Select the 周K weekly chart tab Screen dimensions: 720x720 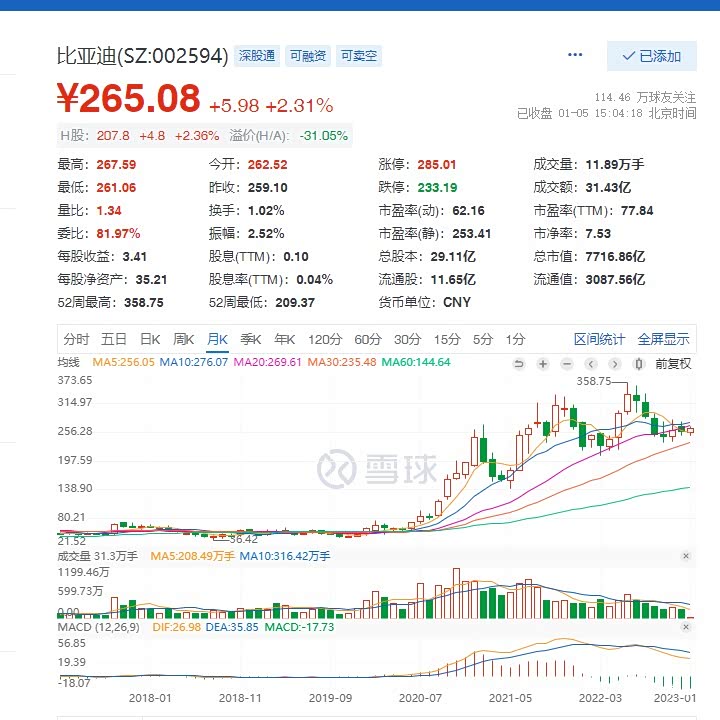[x=183, y=339]
